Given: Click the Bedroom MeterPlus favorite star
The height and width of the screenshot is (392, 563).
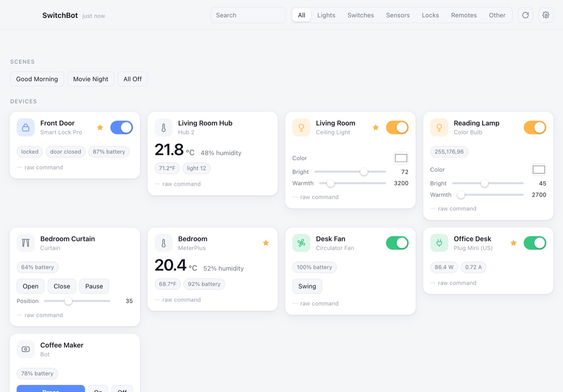Looking at the screenshot, I should click(x=266, y=243).
